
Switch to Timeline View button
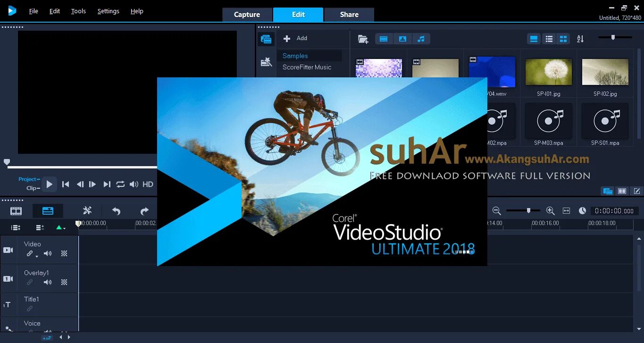[x=48, y=211]
